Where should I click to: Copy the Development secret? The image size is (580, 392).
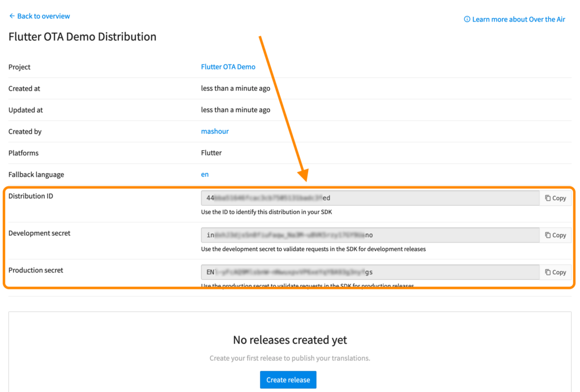point(555,235)
